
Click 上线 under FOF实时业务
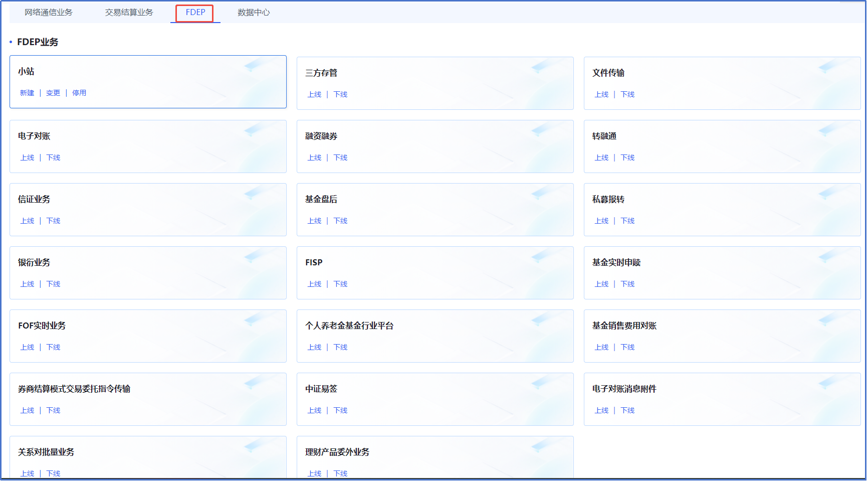click(28, 347)
